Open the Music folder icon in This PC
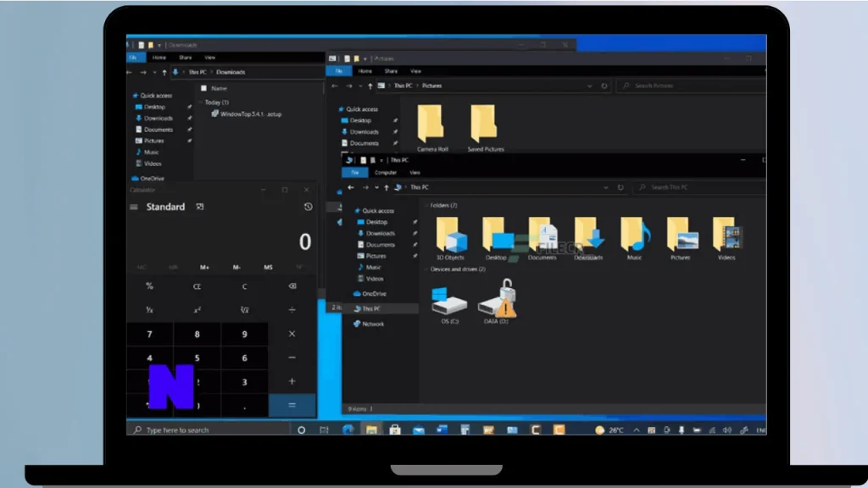 tap(634, 238)
